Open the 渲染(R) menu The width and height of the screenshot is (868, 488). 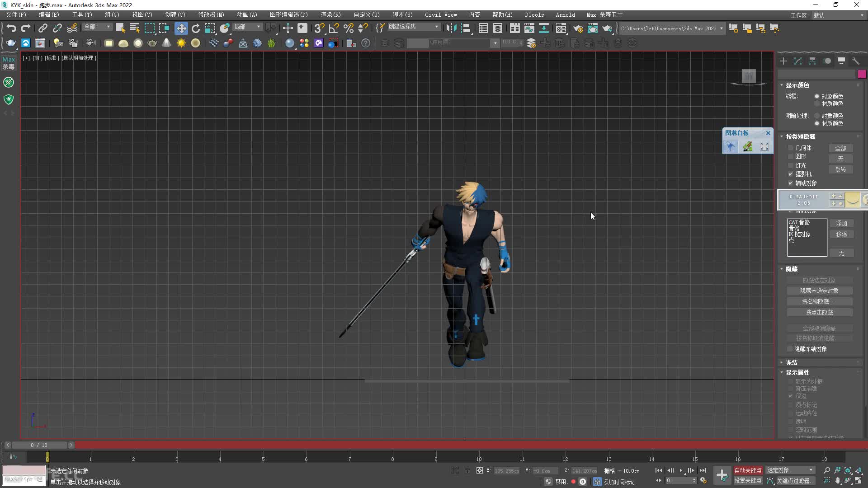point(330,15)
